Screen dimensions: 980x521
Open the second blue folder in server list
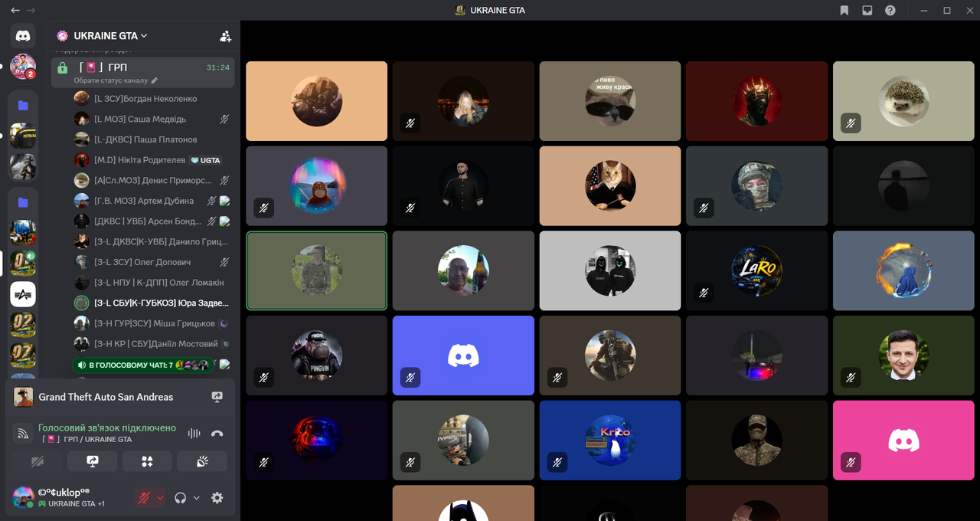[23, 202]
